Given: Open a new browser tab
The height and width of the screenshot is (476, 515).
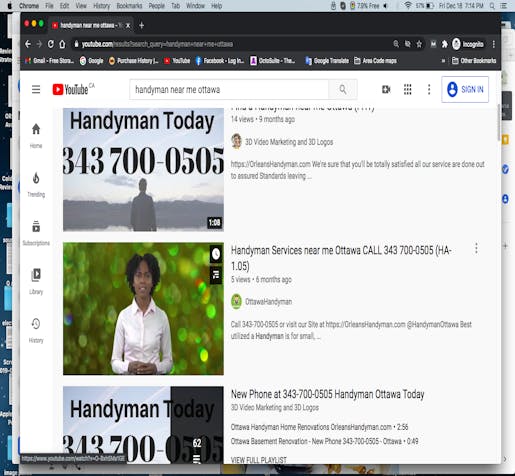Looking at the screenshot, I should coord(141,25).
